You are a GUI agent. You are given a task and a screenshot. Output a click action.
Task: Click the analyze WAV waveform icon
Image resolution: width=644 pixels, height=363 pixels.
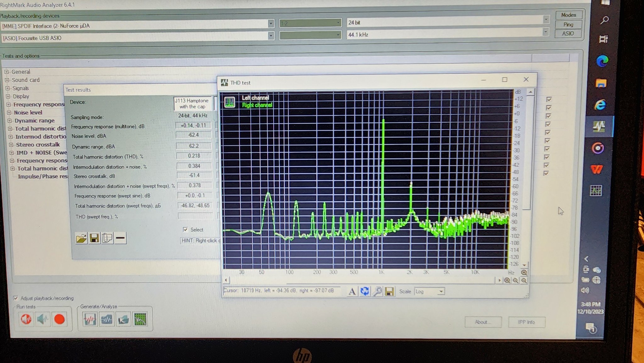(107, 320)
